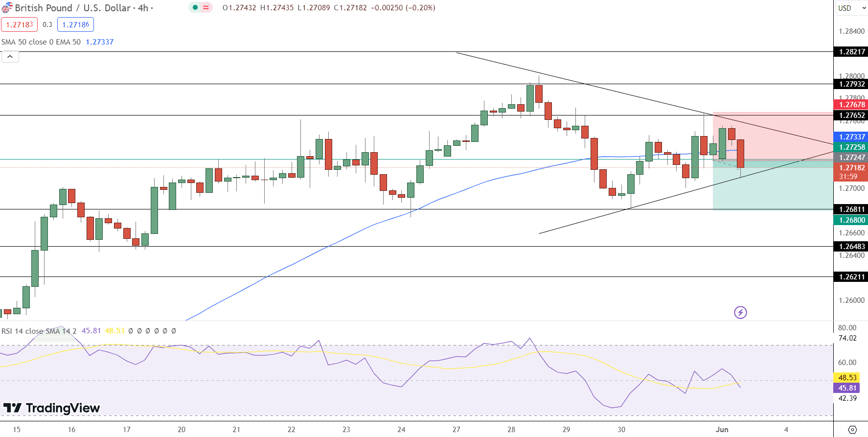Click the green 1.27258 price label
The height and width of the screenshot is (437, 868).
tap(851, 147)
